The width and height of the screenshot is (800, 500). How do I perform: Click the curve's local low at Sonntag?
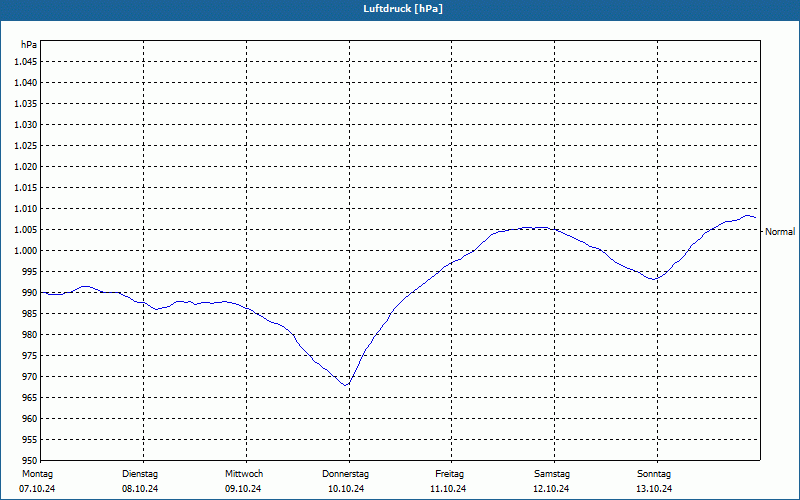point(653,279)
